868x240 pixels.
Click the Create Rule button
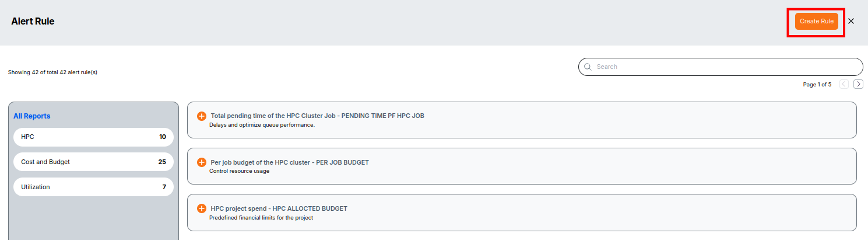[816, 21]
